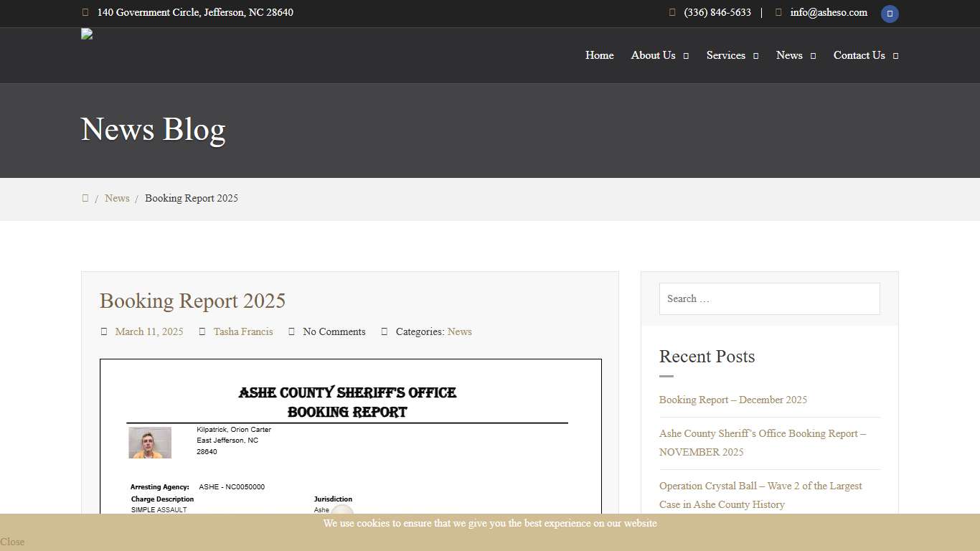Click the search input field in the sidebar
Viewport: 980px width, 551px height.
click(769, 298)
